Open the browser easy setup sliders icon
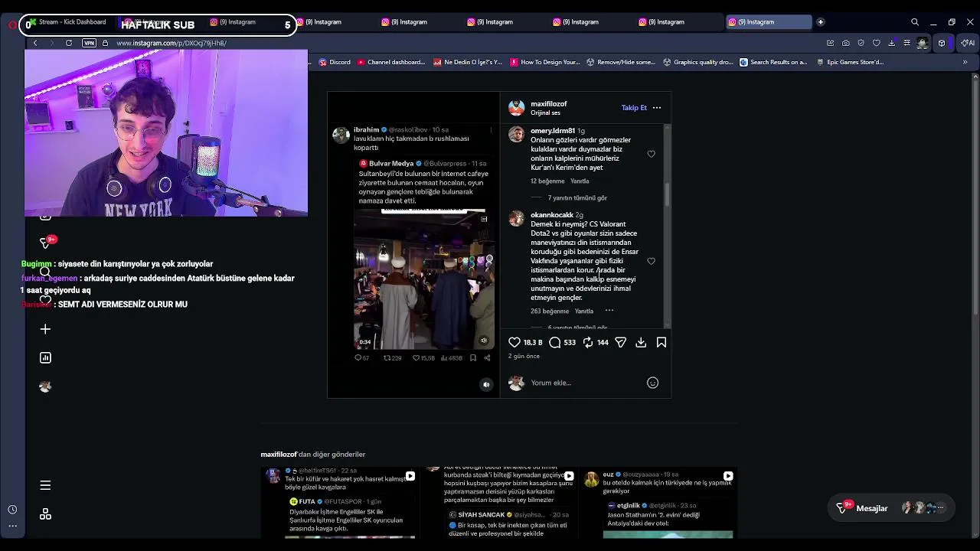This screenshot has width=980, height=551. 907,43
